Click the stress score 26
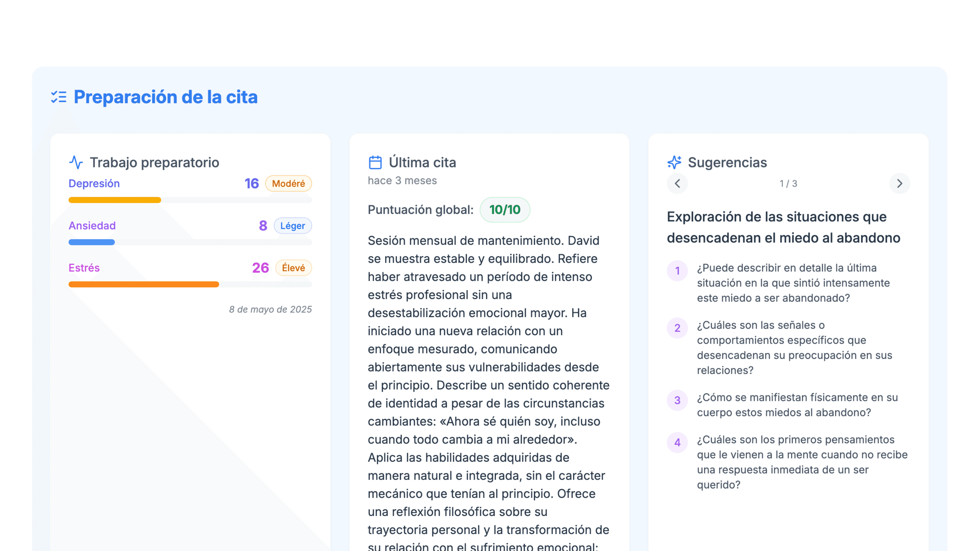The image size is (980, 551). [x=260, y=268]
